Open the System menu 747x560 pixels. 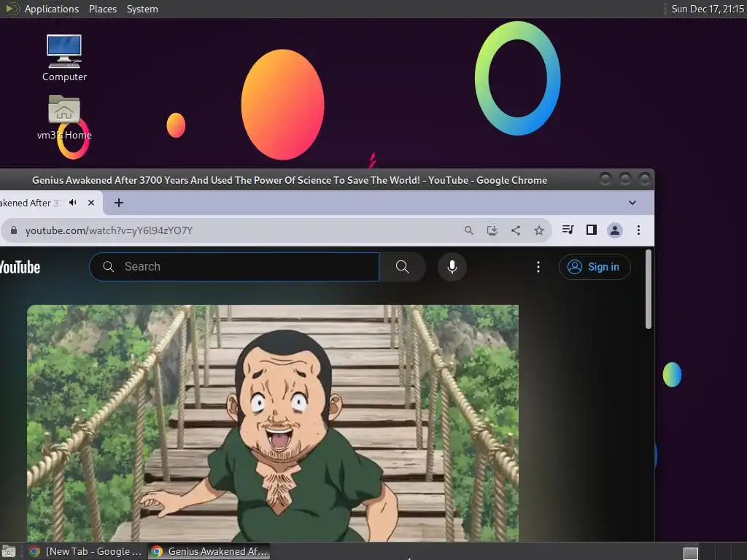[x=142, y=9]
